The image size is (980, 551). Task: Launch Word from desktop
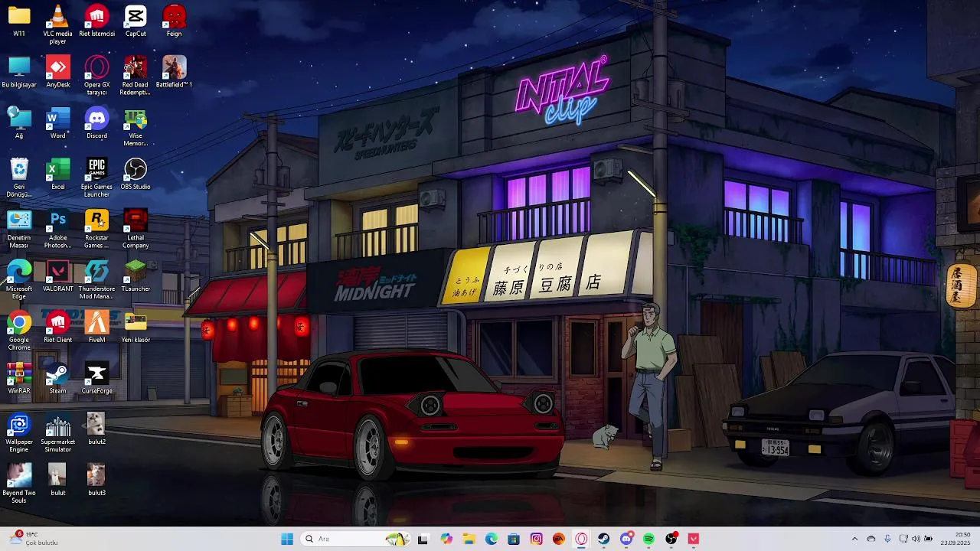[58, 122]
